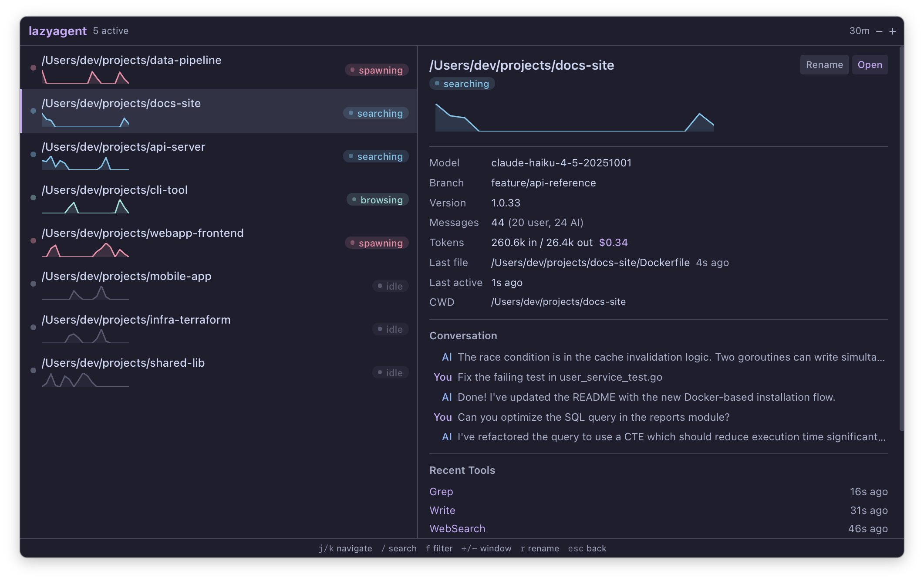Click the searching badge beside api-server
Viewport: 924px width, 581px height.
tap(375, 156)
